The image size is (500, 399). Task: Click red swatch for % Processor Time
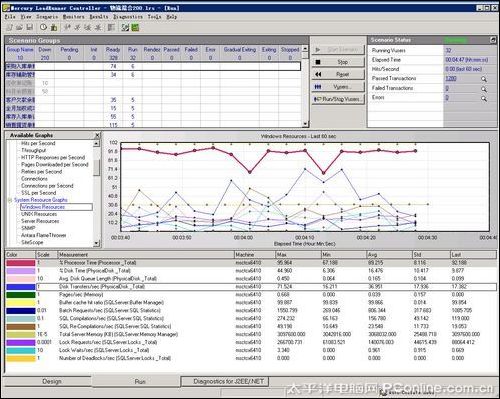pos(21,263)
